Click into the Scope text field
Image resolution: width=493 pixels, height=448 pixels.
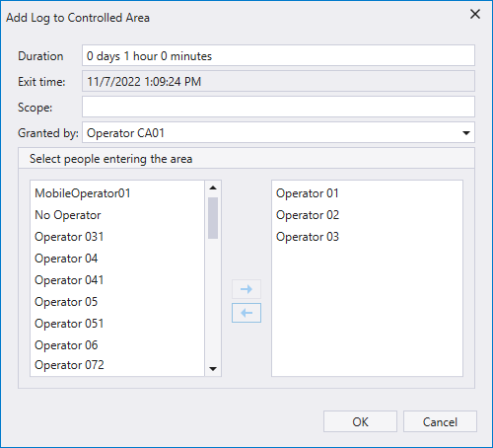[278, 107]
